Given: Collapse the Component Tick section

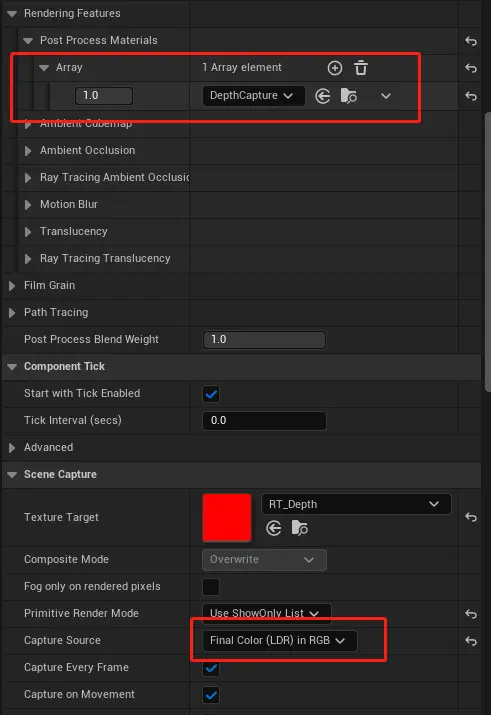Looking at the screenshot, I should (12, 367).
